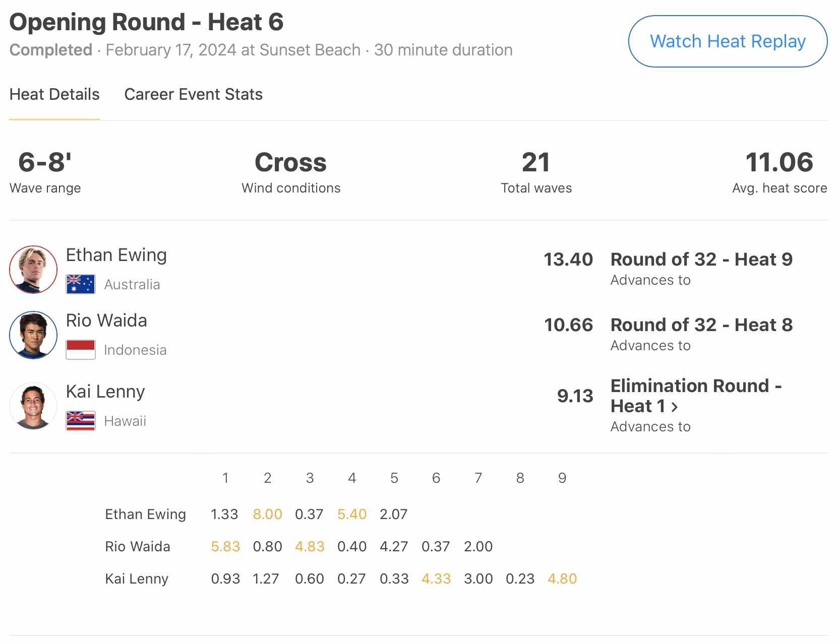The height and width of the screenshot is (644, 839).
Task: Click Ethan Ewing's 8.00 wave score
Action: [x=267, y=514]
